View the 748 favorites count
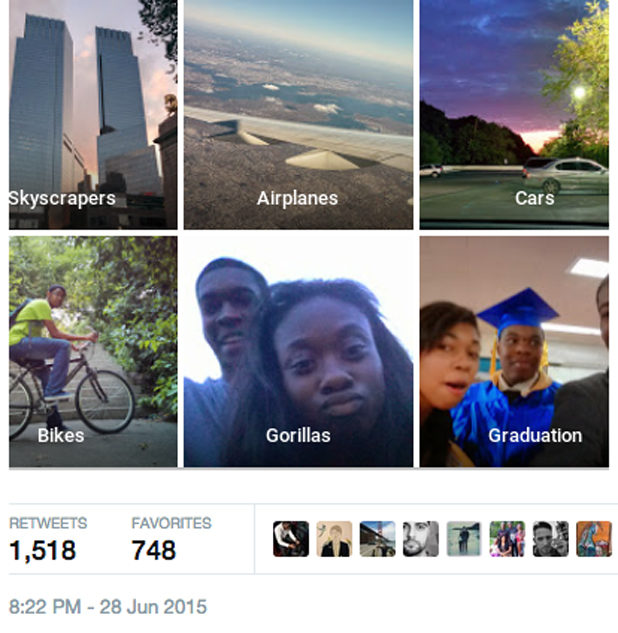 point(154,550)
